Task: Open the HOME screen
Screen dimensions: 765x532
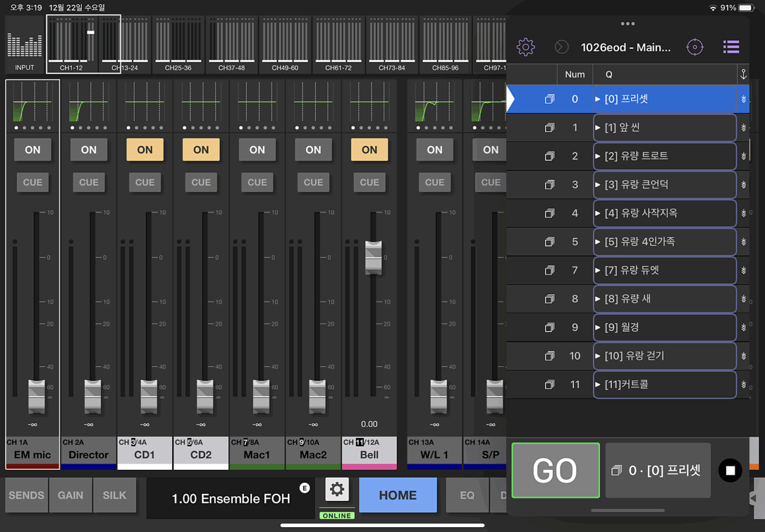Action: 398,495
